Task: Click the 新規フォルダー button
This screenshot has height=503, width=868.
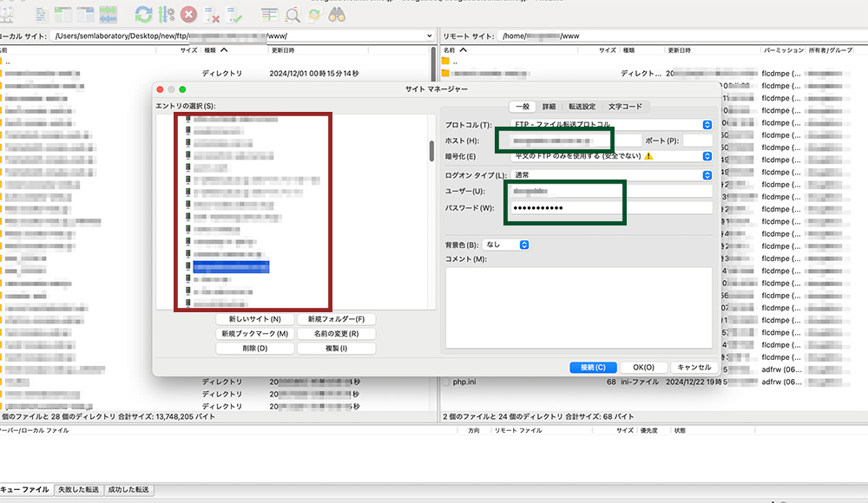Action: (x=336, y=319)
